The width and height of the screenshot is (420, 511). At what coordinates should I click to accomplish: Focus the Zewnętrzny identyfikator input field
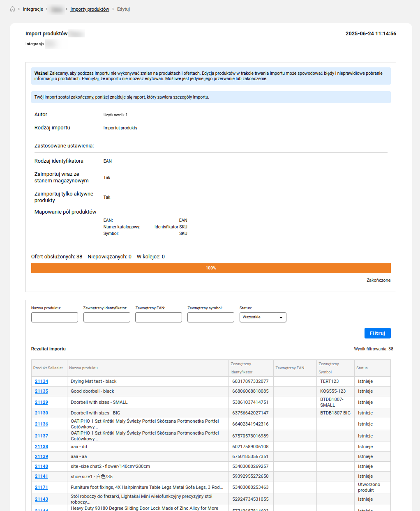click(106, 317)
